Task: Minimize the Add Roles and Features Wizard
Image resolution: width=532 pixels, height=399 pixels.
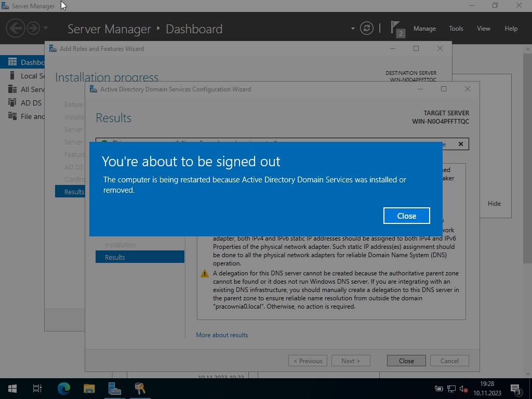Action: 393,48
